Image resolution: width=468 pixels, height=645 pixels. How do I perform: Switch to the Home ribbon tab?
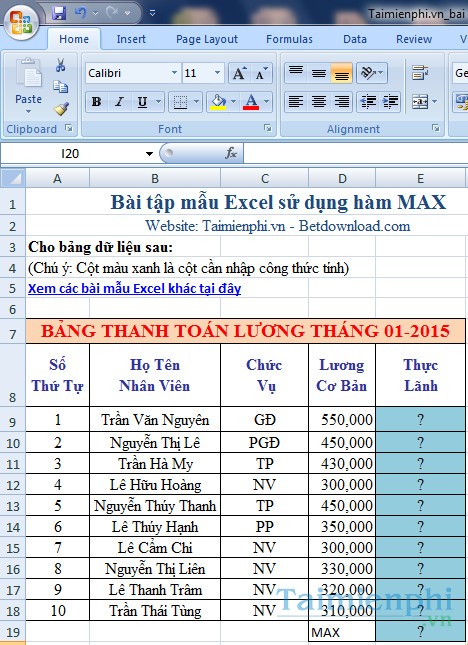click(x=74, y=39)
